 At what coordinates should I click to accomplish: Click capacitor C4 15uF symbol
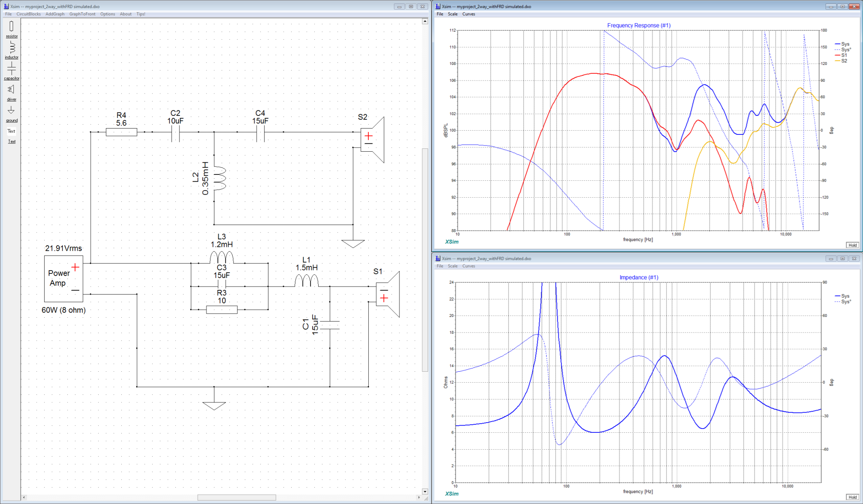pyautogui.click(x=260, y=132)
